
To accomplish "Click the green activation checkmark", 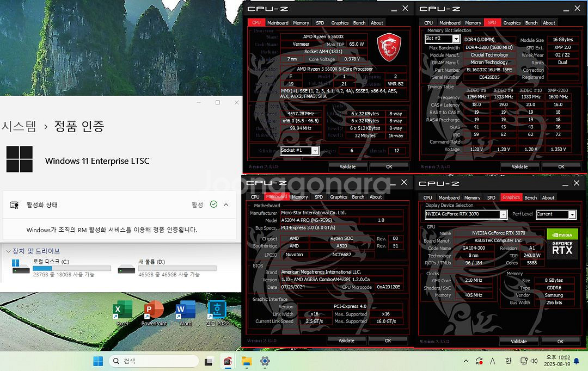I will click(x=214, y=204).
